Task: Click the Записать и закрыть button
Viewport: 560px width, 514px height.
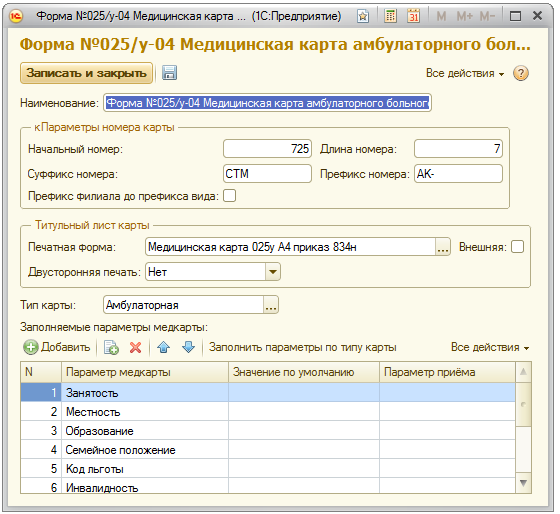Action: pos(86,73)
